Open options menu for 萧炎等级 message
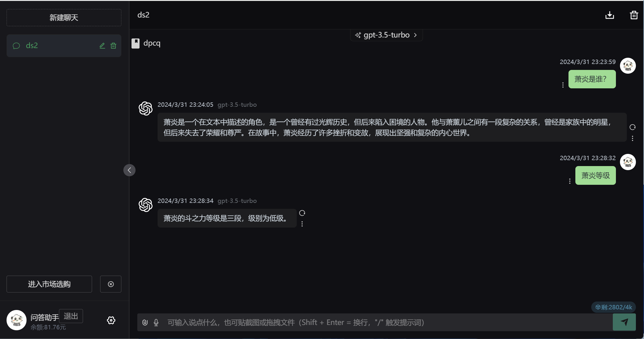 (x=570, y=181)
